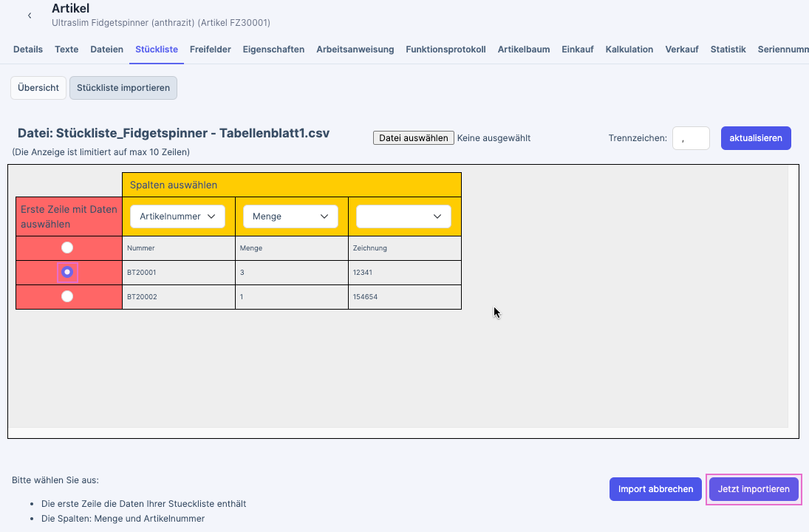Switch to the Details tab
This screenshot has height=532, width=809.
point(28,50)
